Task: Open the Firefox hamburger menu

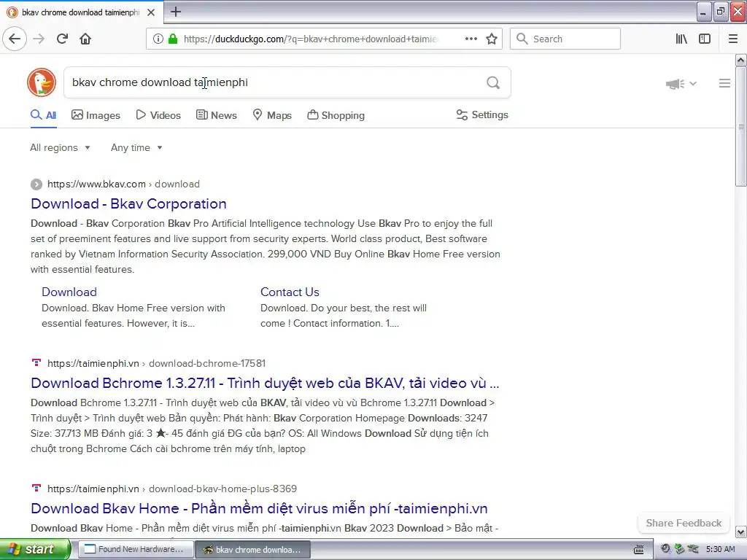Action: click(733, 39)
